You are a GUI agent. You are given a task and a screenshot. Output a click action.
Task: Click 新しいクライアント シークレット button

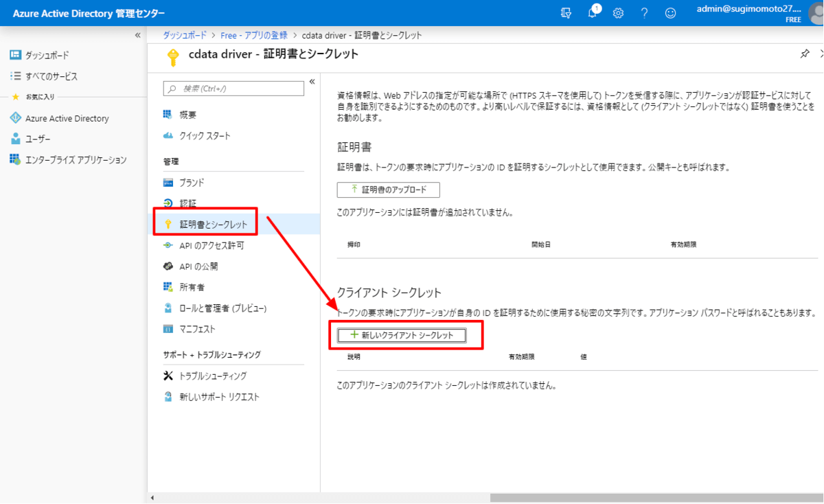(x=402, y=335)
